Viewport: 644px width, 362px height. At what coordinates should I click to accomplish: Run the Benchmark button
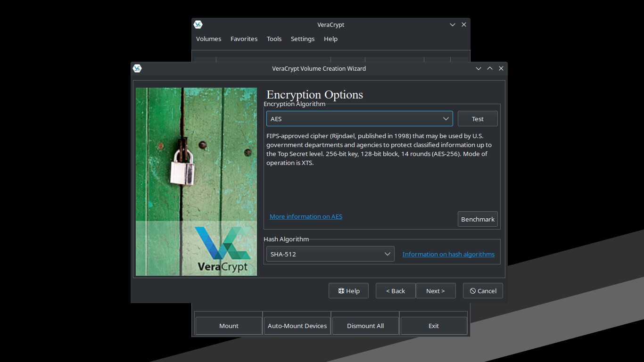pos(478,219)
